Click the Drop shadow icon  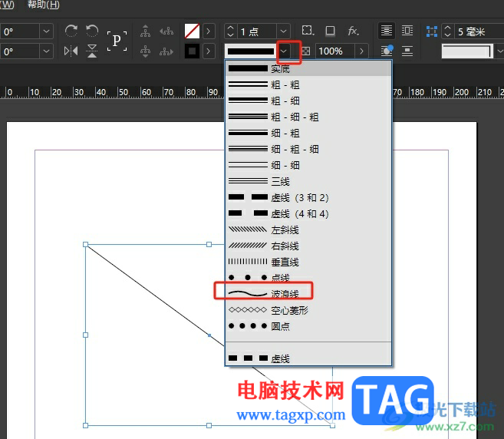coord(330,31)
